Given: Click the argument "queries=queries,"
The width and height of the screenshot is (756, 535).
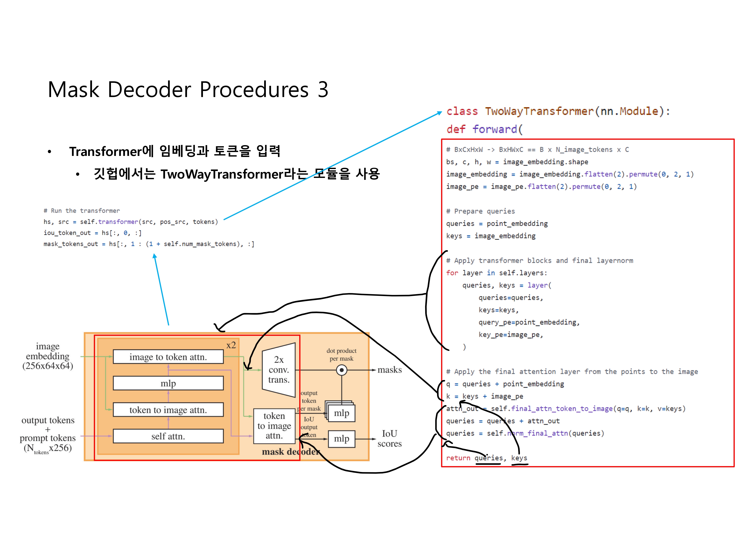Looking at the screenshot, I should click(511, 298).
